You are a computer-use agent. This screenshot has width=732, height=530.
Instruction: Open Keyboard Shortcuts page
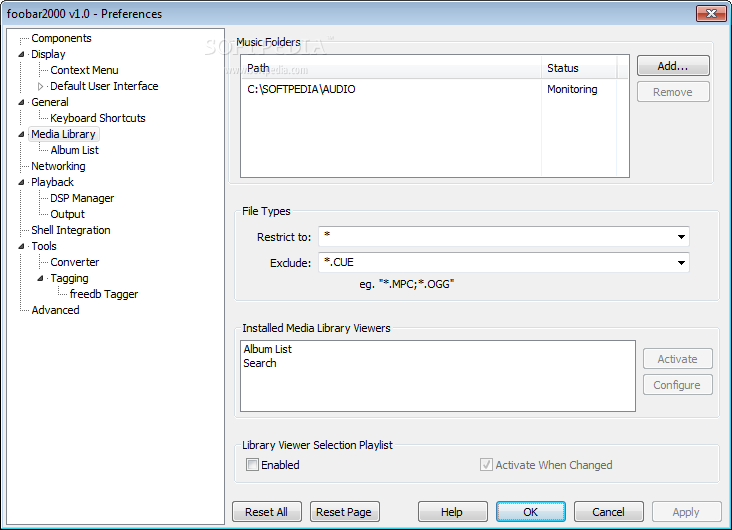98,118
